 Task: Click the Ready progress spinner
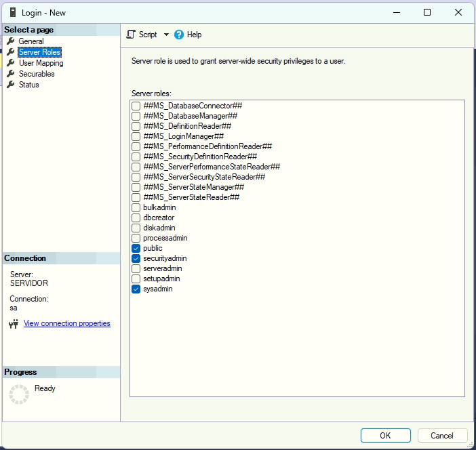19,394
